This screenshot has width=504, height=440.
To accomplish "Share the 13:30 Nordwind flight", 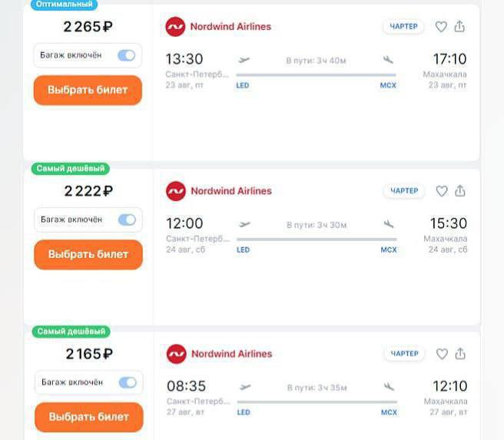I will (x=459, y=27).
